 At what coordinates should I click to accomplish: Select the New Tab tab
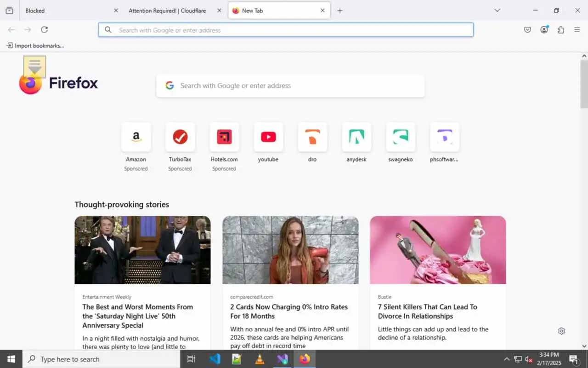(279, 11)
